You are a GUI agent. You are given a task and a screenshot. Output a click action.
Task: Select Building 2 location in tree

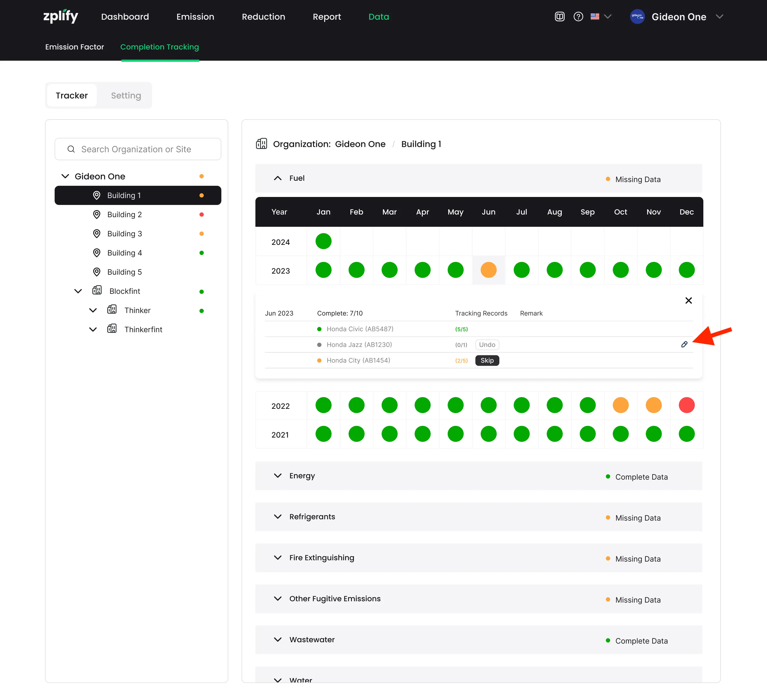(124, 215)
